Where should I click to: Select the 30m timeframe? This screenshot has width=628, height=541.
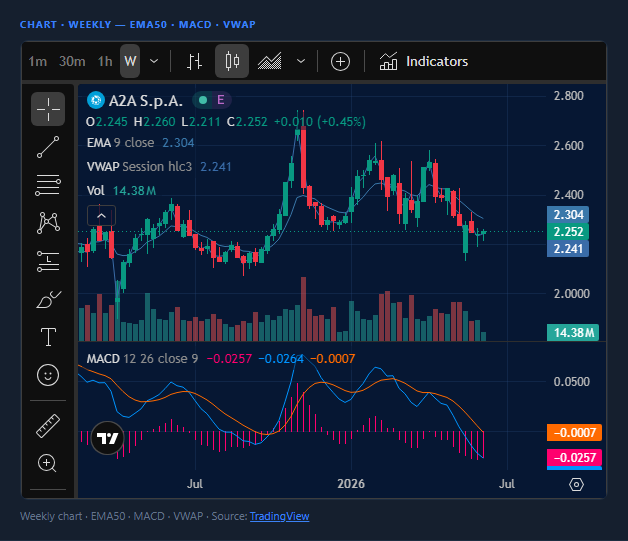[x=72, y=61]
